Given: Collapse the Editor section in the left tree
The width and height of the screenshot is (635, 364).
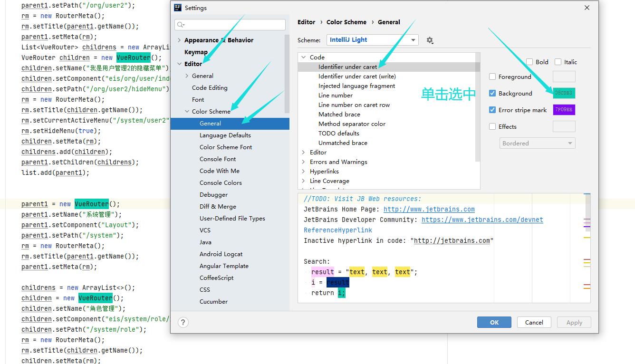Looking at the screenshot, I should click(x=179, y=64).
